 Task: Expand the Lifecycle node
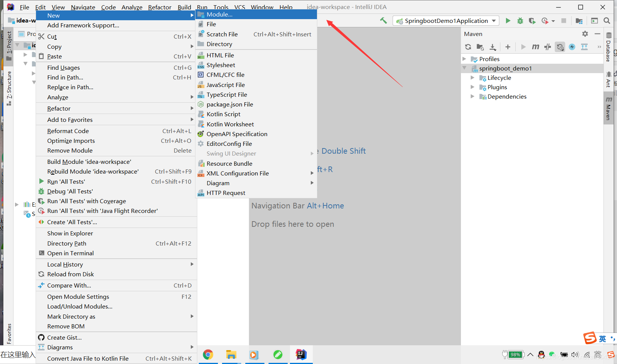tap(473, 78)
